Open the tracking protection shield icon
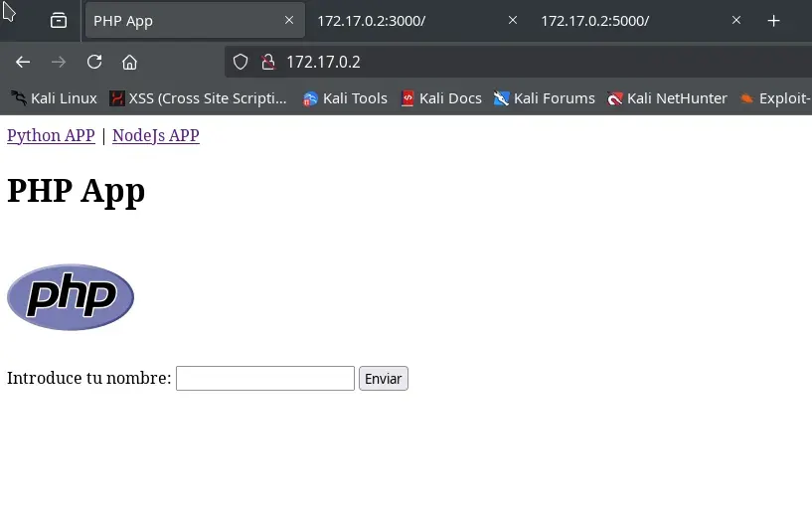Viewport: 812px width, 514px height. [x=241, y=63]
